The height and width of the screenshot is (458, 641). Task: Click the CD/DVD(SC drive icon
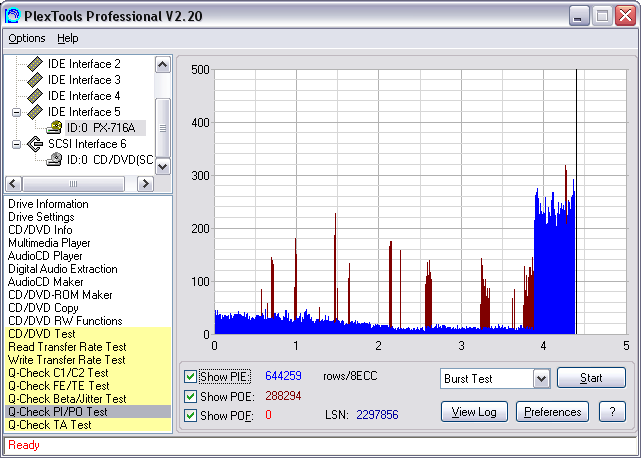click(x=54, y=159)
